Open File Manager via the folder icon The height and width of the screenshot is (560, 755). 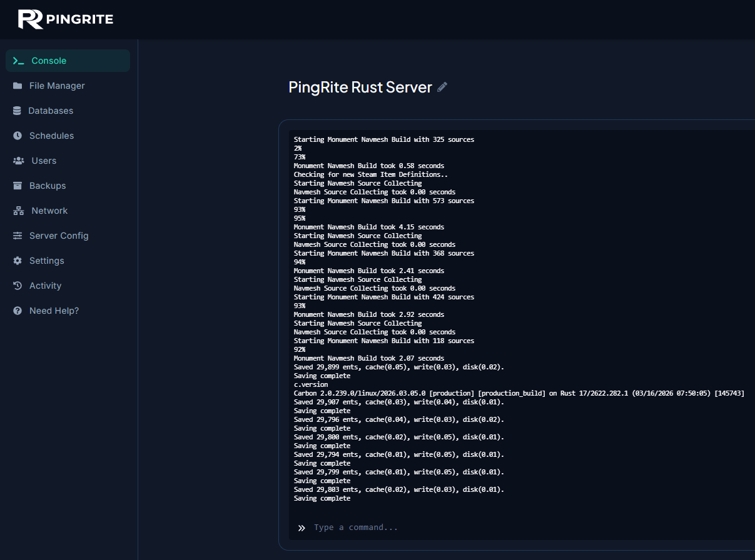coord(18,86)
